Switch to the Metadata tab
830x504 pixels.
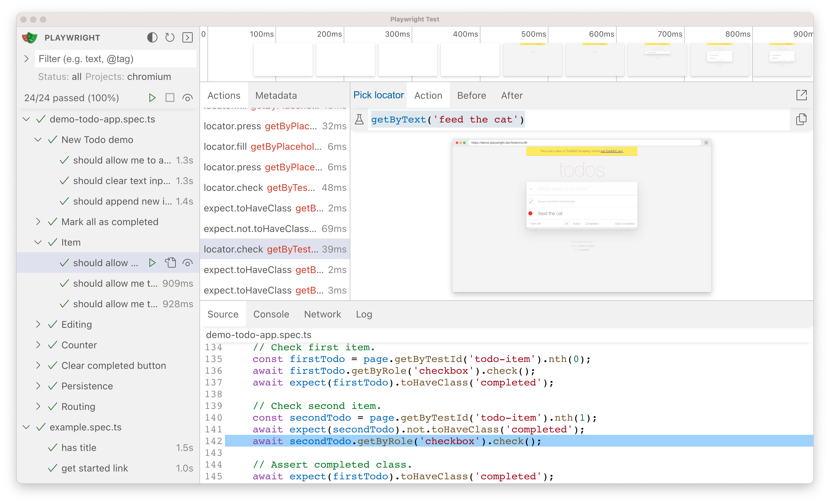pyautogui.click(x=276, y=95)
